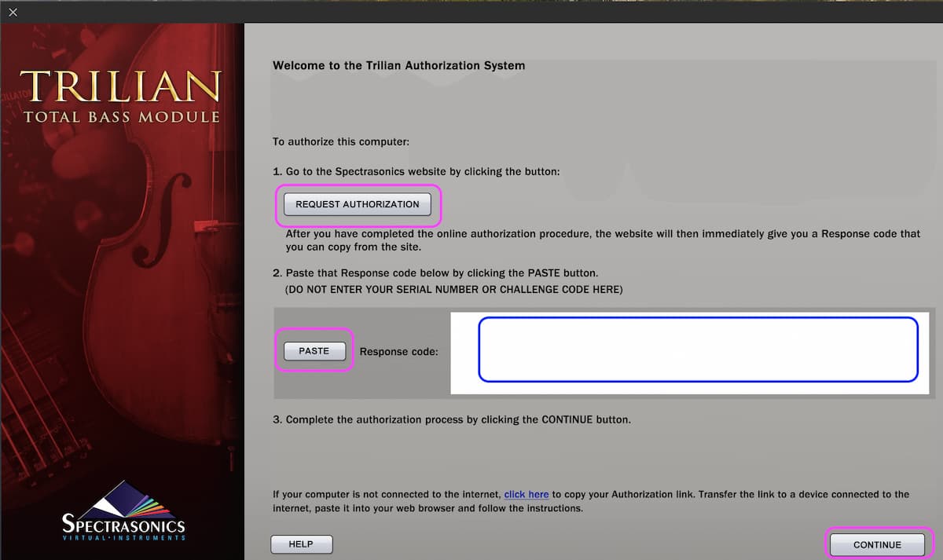943x560 pixels.
Task: Click the "Response code:" label
Action: [398, 351]
